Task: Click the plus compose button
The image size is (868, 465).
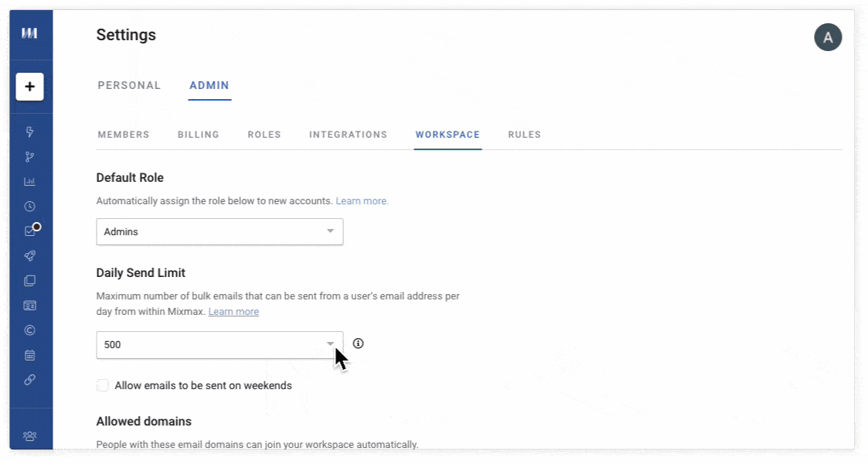Action: pyautogui.click(x=30, y=87)
